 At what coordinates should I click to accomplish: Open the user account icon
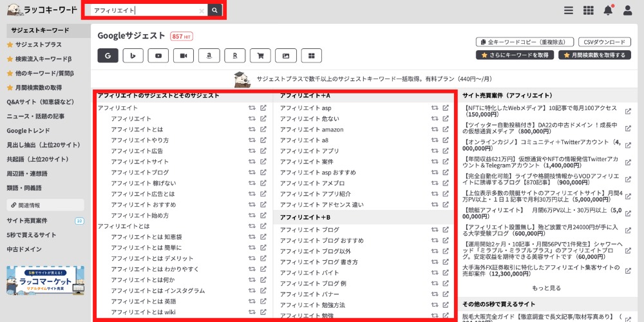click(628, 10)
